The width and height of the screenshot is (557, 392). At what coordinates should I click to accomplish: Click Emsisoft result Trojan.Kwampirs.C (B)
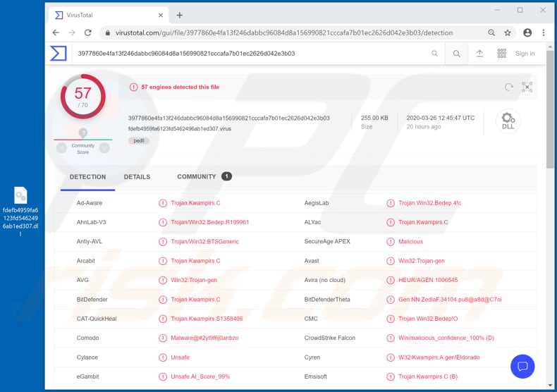(428, 376)
